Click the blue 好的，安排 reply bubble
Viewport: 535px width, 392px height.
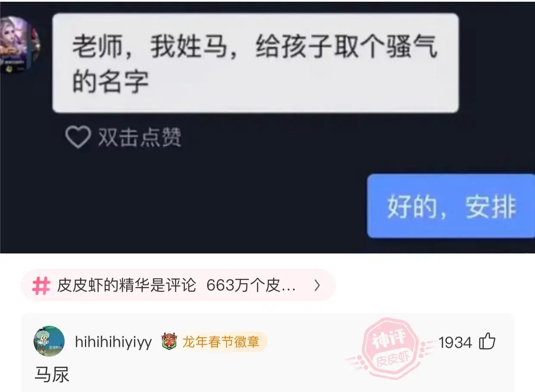pyautogui.click(x=451, y=206)
